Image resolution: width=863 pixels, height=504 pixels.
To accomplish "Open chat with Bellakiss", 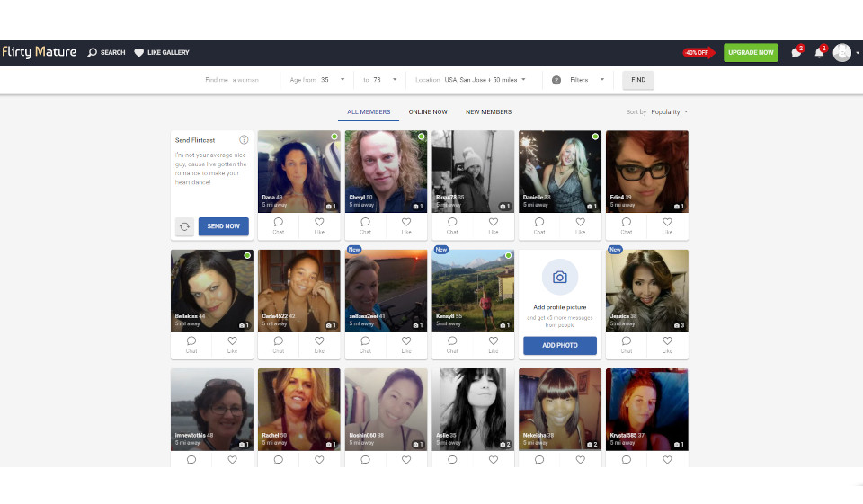I will point(191,343).
